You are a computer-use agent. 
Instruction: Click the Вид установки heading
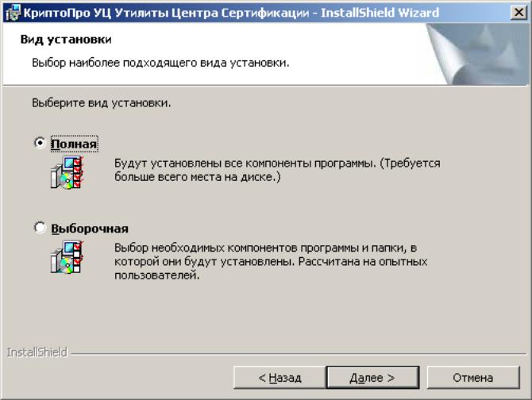coord(66,40)
